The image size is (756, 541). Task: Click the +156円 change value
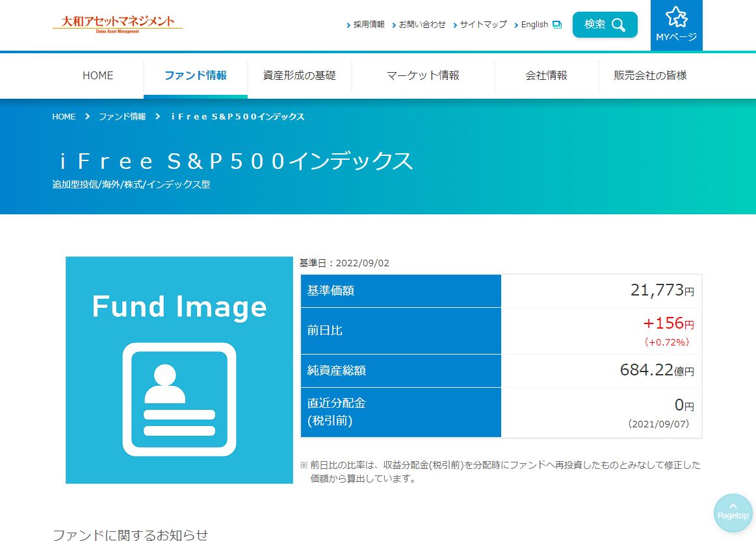pyautogui.click(x=669, y=323)
